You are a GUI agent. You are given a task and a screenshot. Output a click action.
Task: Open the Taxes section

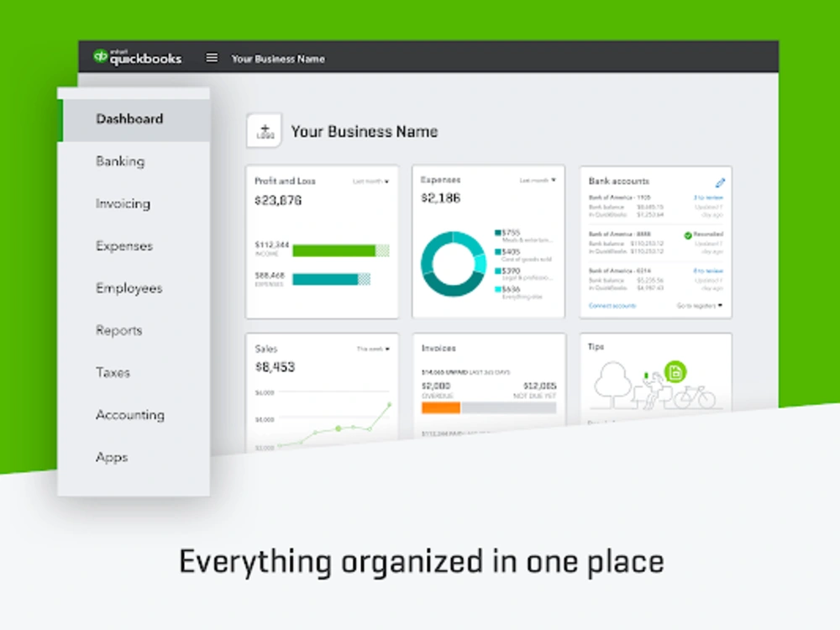click(x=113, y=373)
